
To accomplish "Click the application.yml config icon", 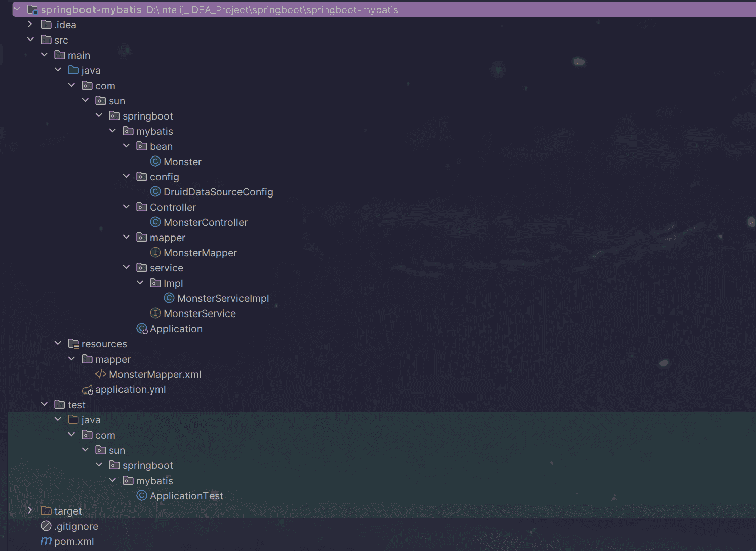I will pos(88,389).
